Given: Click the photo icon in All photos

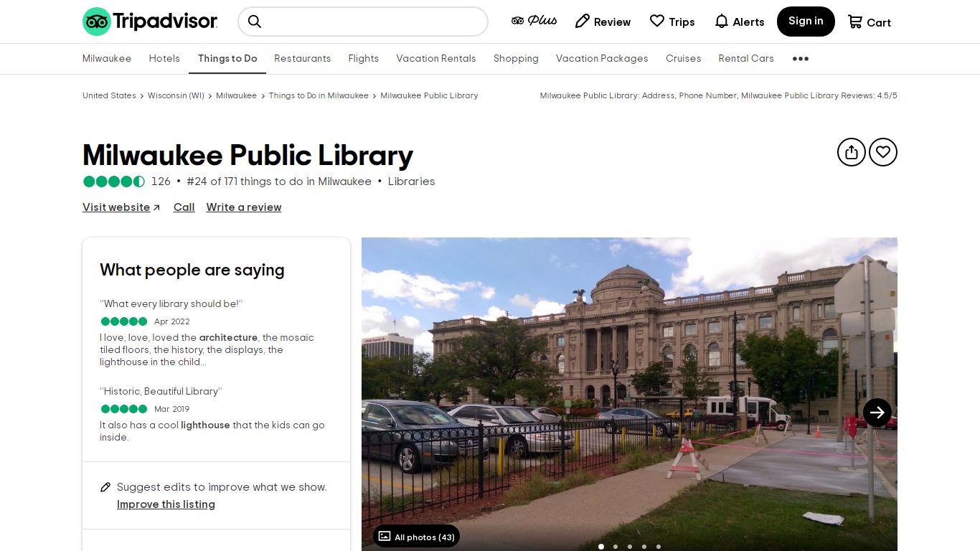Looking at the screenshot, I should click(385, 537).
